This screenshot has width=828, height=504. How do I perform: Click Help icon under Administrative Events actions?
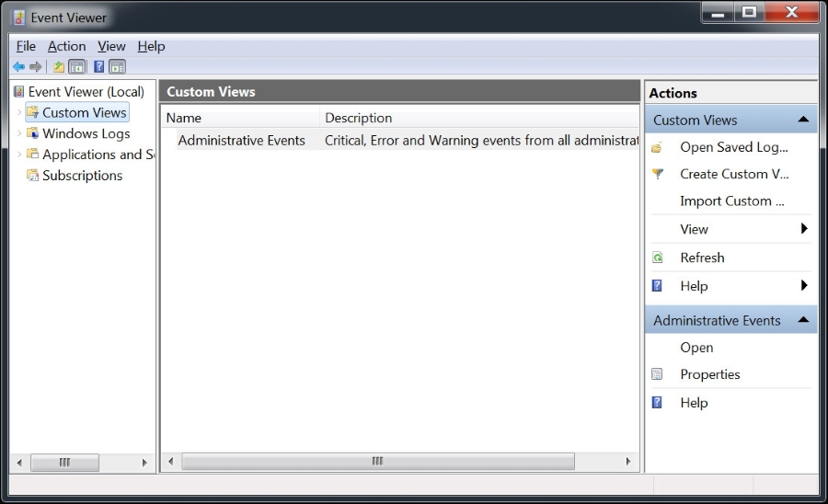point(657,402)
